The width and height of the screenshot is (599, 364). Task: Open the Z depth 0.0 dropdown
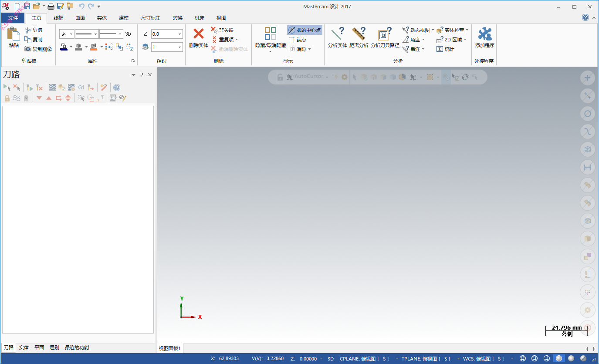[x=179, y=34]
